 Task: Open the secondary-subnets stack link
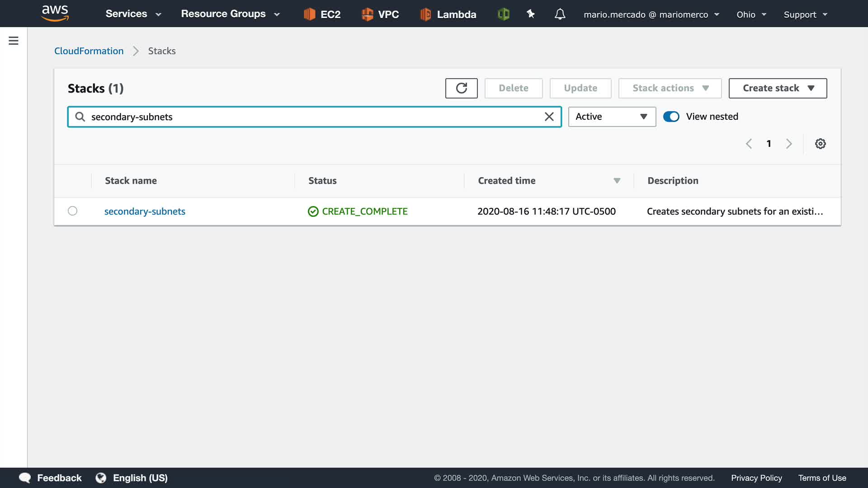[145, 211]
